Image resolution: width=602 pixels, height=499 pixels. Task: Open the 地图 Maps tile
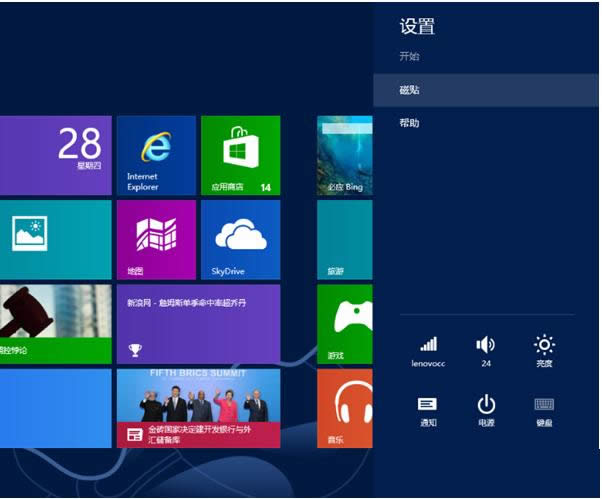[156, 240]
